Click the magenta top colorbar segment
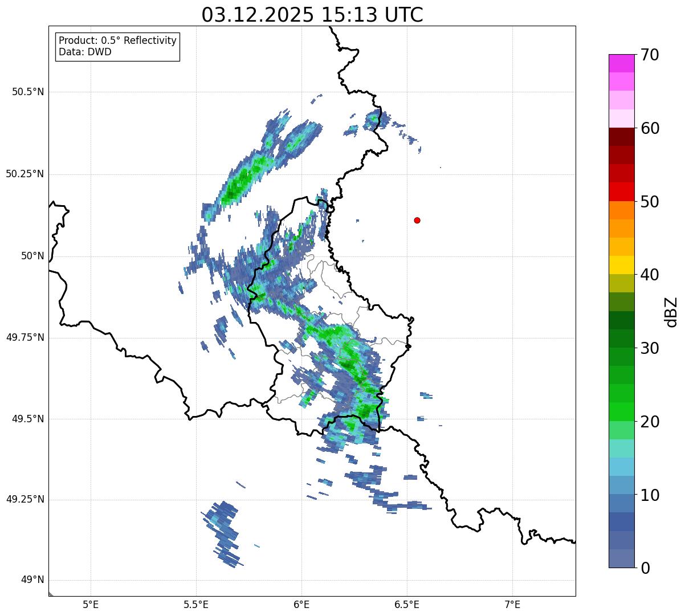 tap(621, 63)
